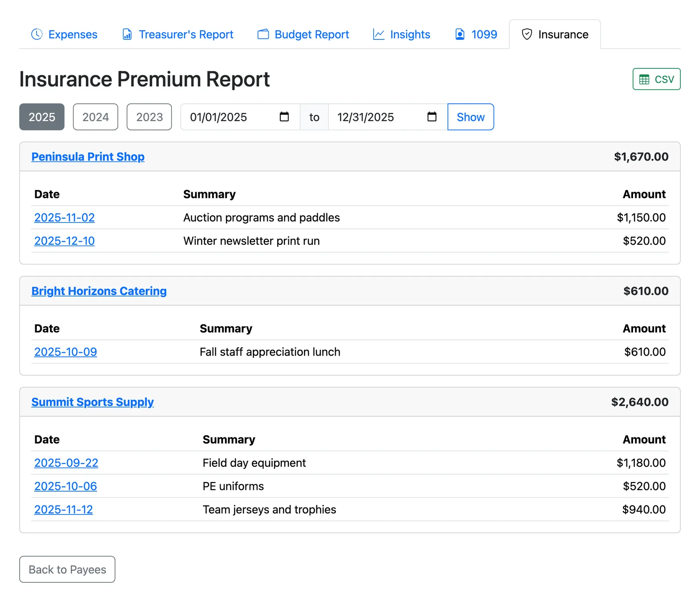This screenshot has height=602, width=700.
Task: Click the Budget Report folder icon
Action: pyautogui.click(x=263, y=34)
